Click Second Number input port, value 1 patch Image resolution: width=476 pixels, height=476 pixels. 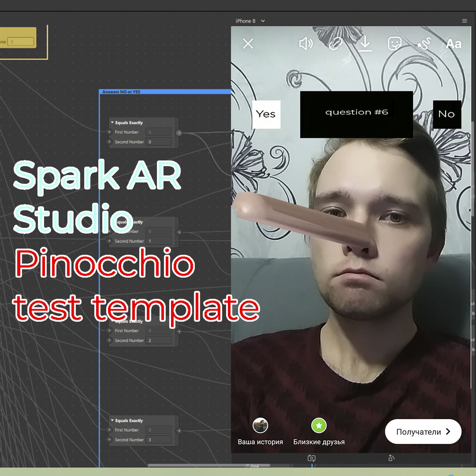pyautogui.click(x=109, y=241)
